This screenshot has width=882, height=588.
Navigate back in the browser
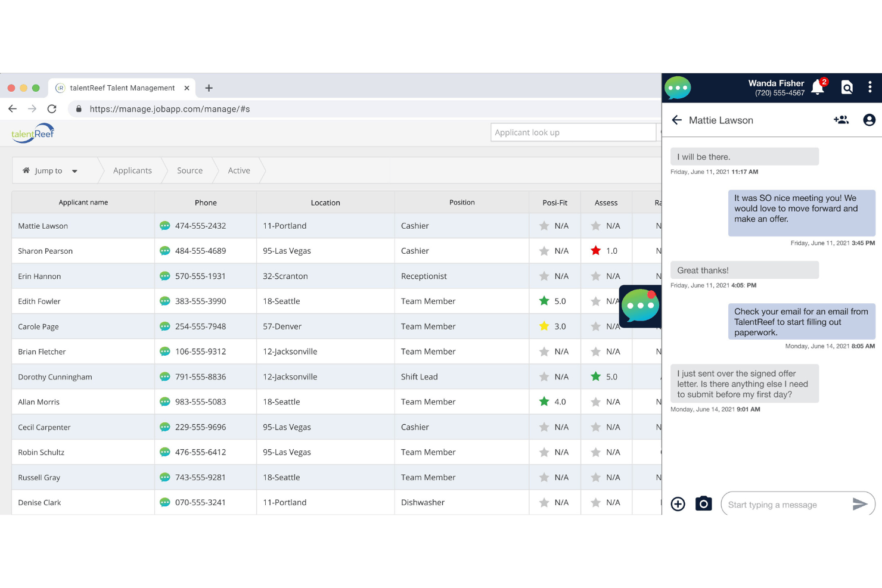pyautogui.click(x=13, y=108)
